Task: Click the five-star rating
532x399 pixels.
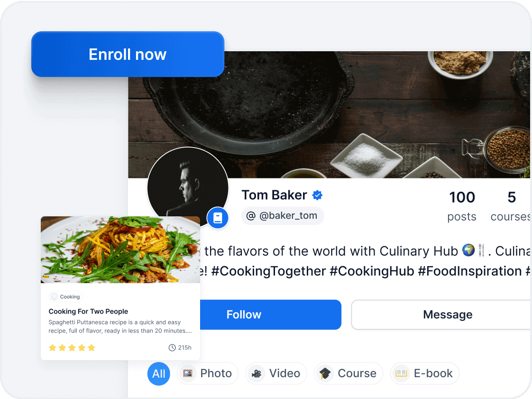Action: click(x=72, y=348)
